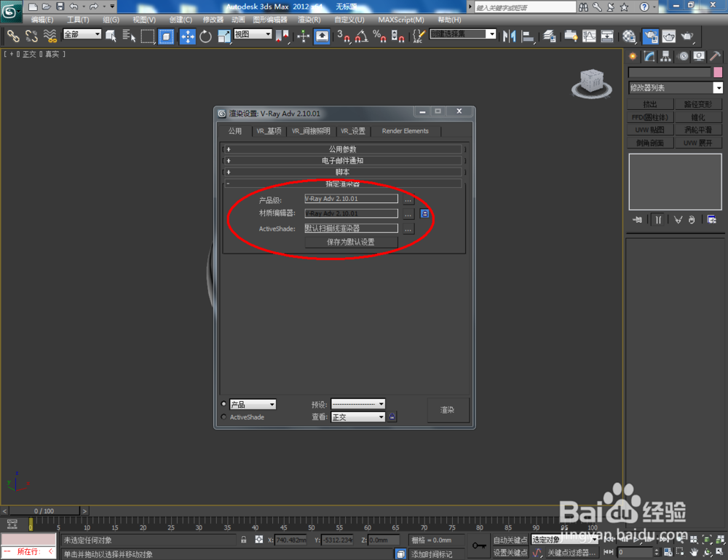Activate Select and Rotate tool
This screenshot has height=560, width=728.
click(206, 36)
